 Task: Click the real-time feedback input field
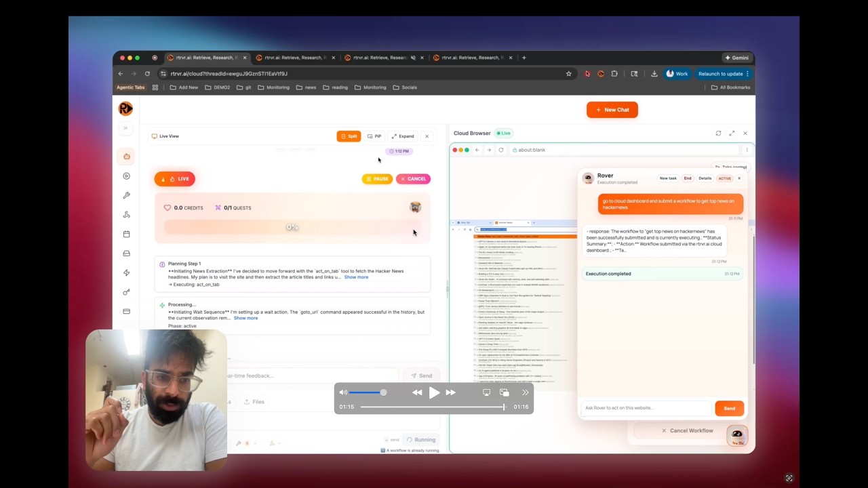tap(312, 375)
